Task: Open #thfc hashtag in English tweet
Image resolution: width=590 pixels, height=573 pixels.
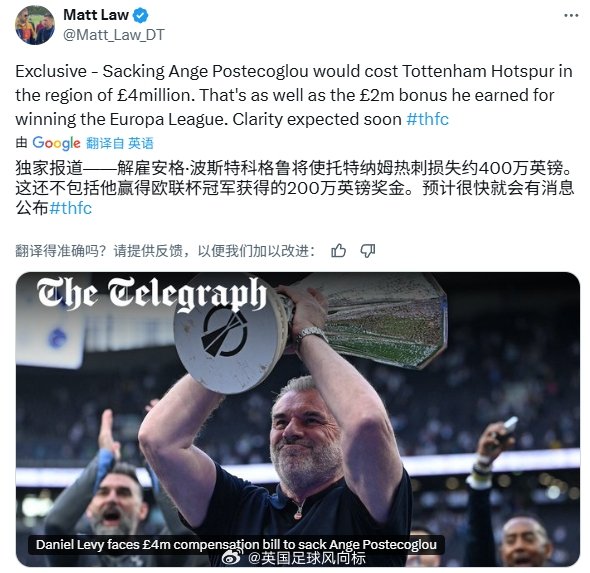Action: 427,119
